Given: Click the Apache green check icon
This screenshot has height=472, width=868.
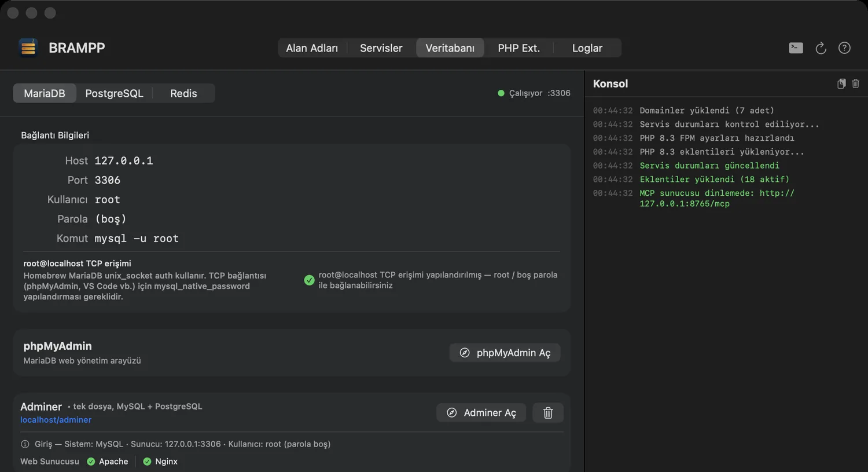Looking at the screenshot, I should tap(91, 462).
